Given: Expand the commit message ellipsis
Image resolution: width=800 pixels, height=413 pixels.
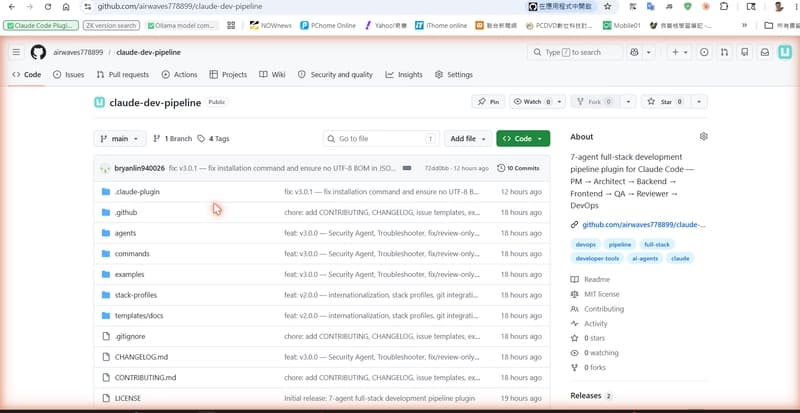Looking at the screenshot, I should (407, 168).
